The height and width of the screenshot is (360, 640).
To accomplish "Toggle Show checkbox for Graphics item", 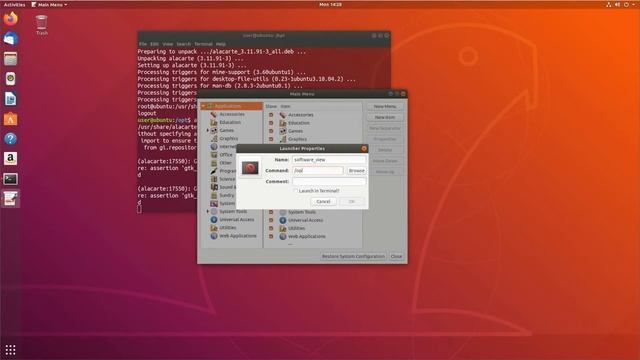I will click(271, 139).
